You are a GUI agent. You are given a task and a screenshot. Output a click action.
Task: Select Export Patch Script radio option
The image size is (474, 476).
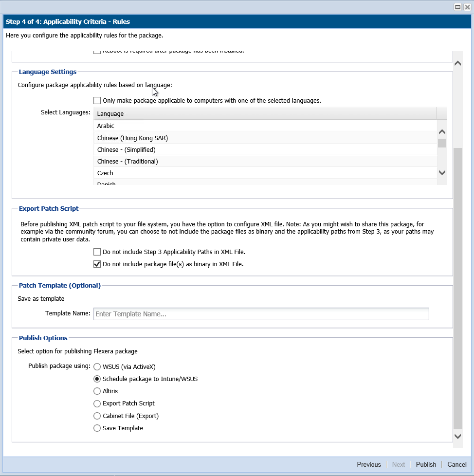point(97,403)
